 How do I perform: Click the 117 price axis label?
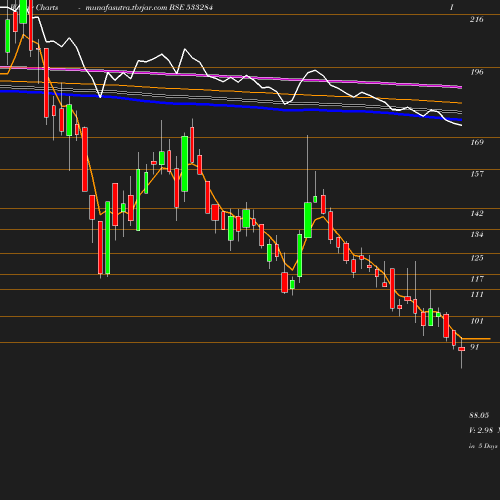(476, 279)
